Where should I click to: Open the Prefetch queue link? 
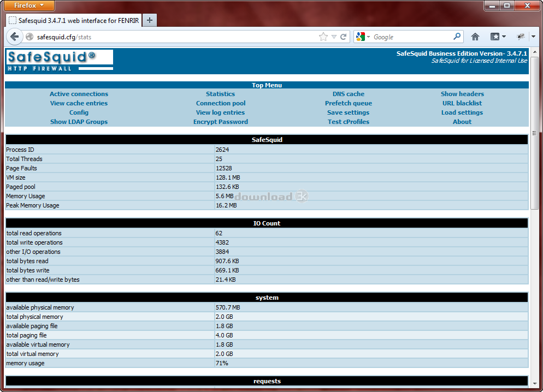[x=349, y=103]
